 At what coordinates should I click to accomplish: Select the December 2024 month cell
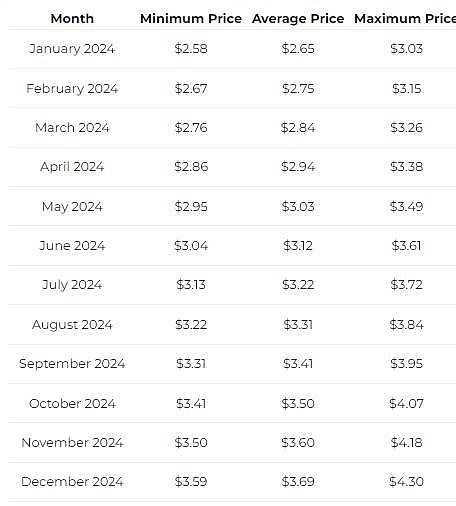(x=72, y=482)
